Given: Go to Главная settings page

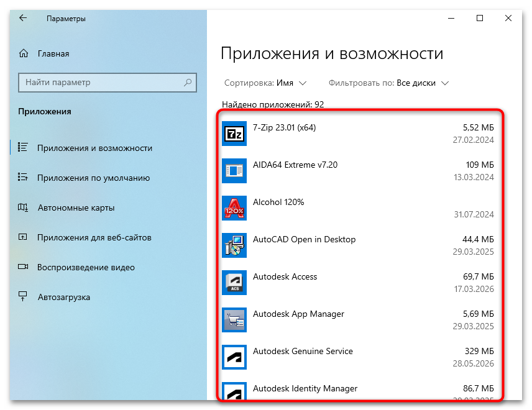Looking at the screenshot, I should pos(53,53).
